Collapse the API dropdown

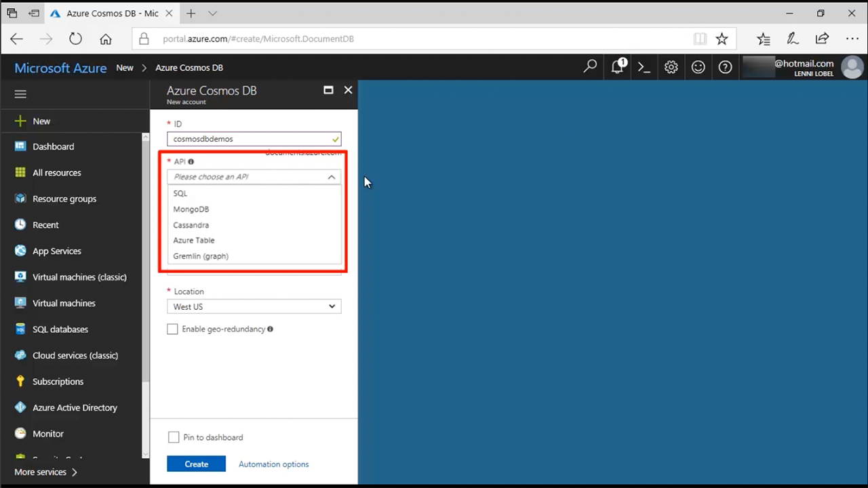(x=331, y=177)
